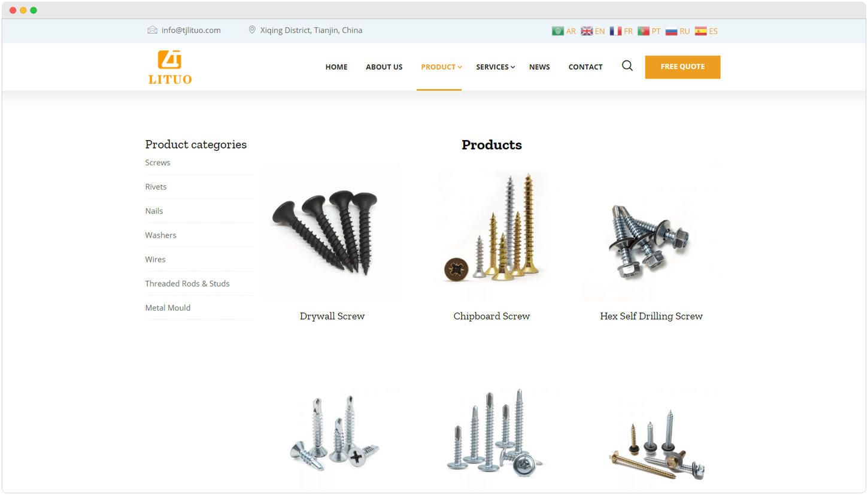The width and height of the screenshot is (868, 495).
Task: Open the Nails category
Action: (x=154, y=211)
